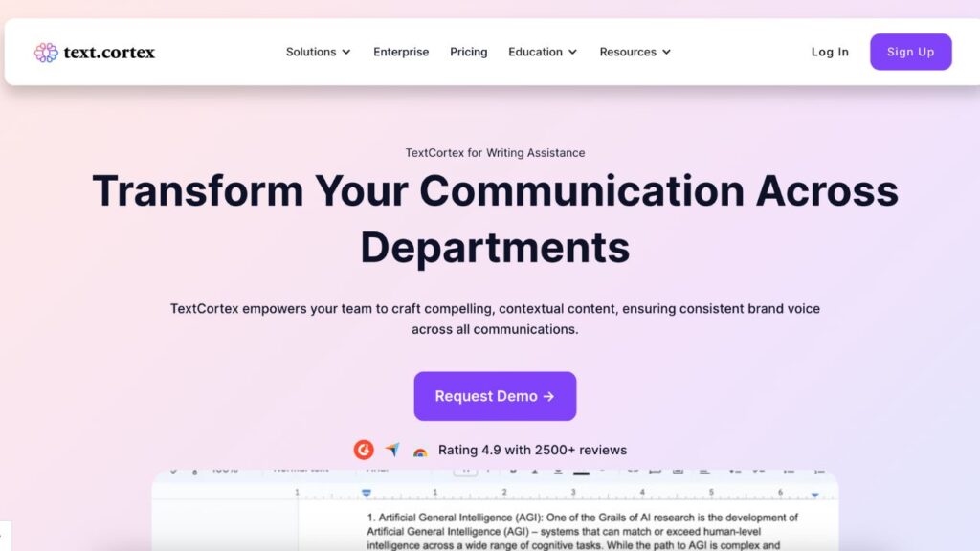Image resolution: width=980 pixels, height=551 pixels.
Task: Open the Pricing page
Action: click(468, 52)
